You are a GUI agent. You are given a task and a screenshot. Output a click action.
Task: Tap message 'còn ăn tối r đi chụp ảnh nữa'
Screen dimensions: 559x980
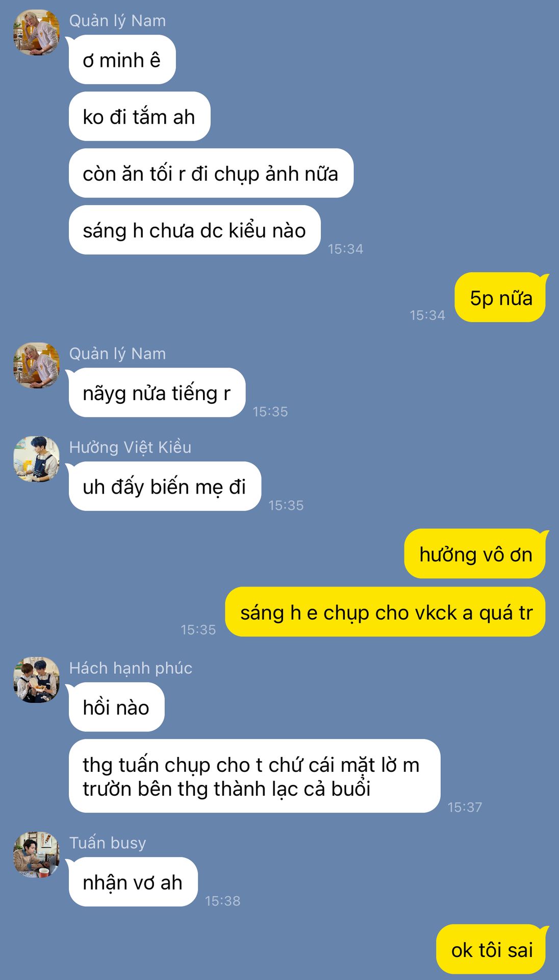tap(211, 173)
